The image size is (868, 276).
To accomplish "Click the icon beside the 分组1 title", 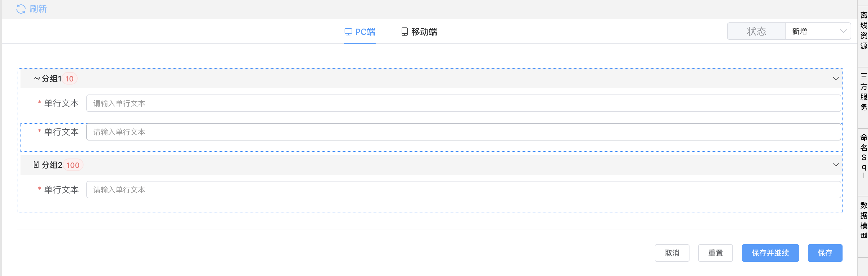I will (37, 79).
